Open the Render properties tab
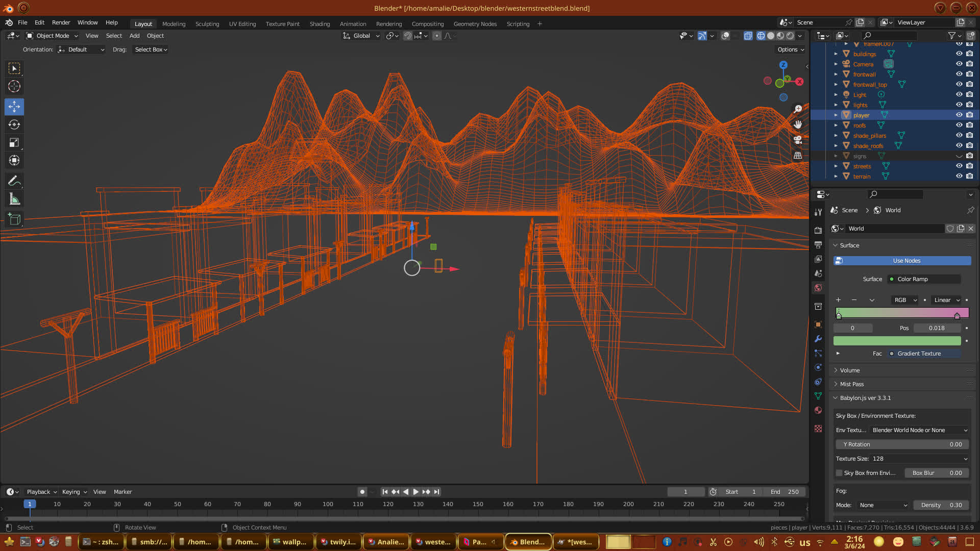 [818, 230]
